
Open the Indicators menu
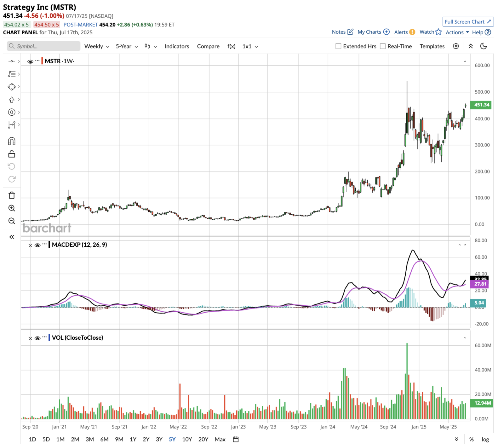pyautogui.click(x=177, y=46)
